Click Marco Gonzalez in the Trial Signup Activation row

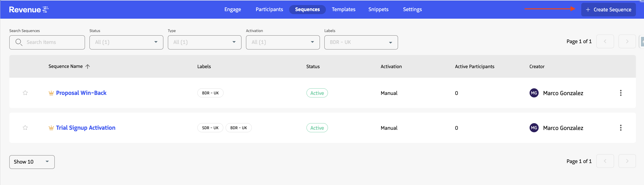pyautogui.click(x=563, y=128)
